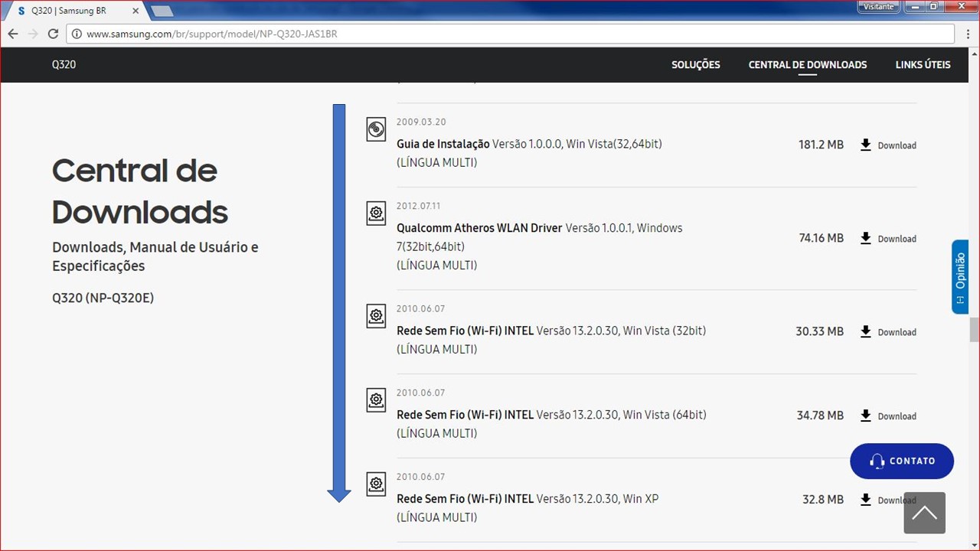The height and width of the screenshot is (551, 980).
Task: Click download arrow icon for the 34.78 MB file
Action: click(866, 416)
